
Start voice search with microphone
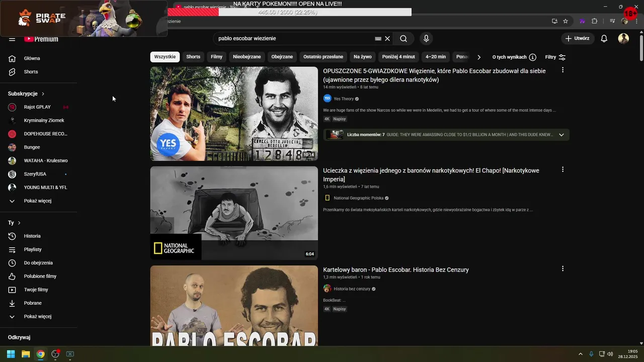[426, 39]
